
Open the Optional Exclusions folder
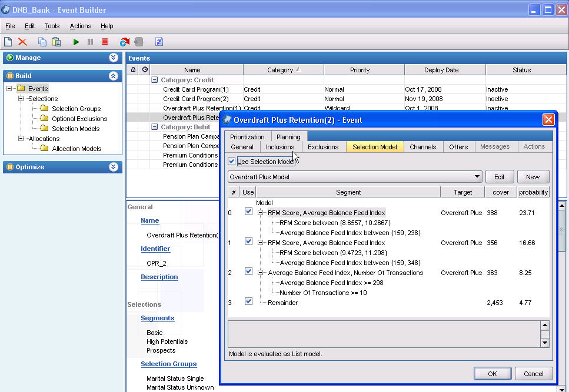(44, 118)
